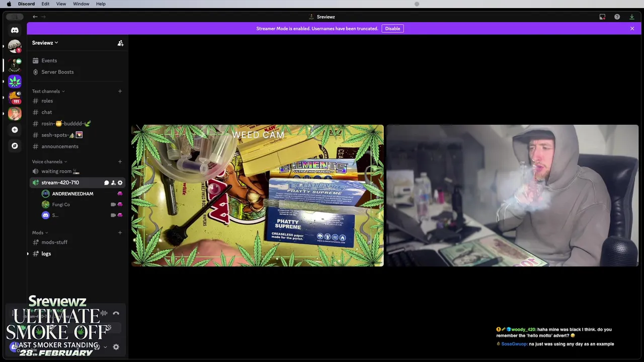This screenshot has height=362, width=644.
Task: Dismiss the Streamer Mode banner
Action: [632, 29]
